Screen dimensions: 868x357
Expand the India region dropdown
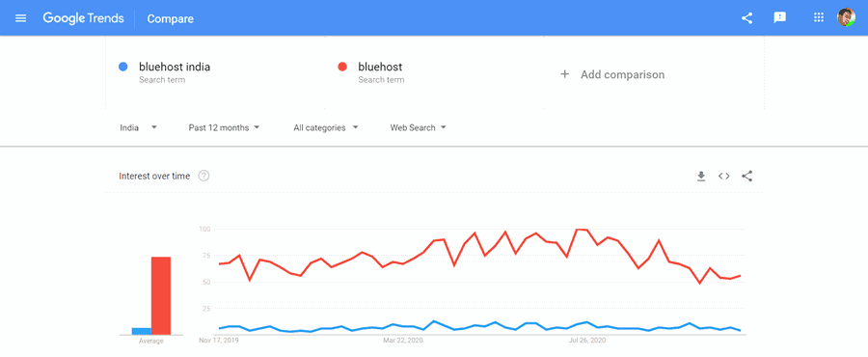pyautogui.click(x=138, y=128)
